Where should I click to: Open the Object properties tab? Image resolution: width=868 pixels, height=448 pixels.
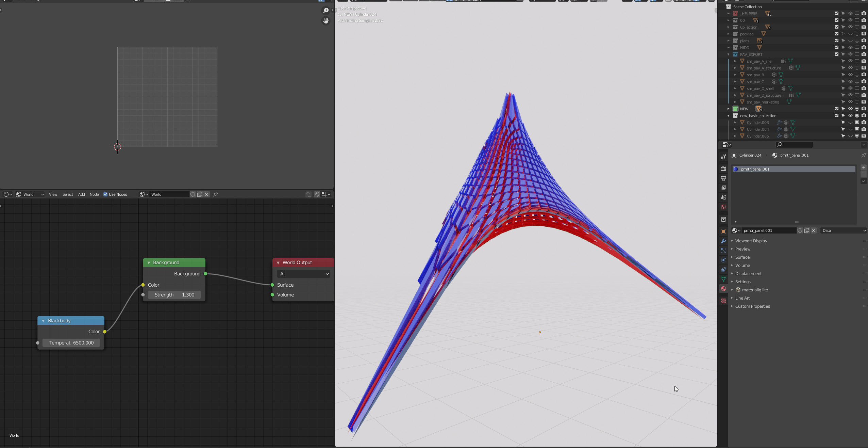[723, 231]
